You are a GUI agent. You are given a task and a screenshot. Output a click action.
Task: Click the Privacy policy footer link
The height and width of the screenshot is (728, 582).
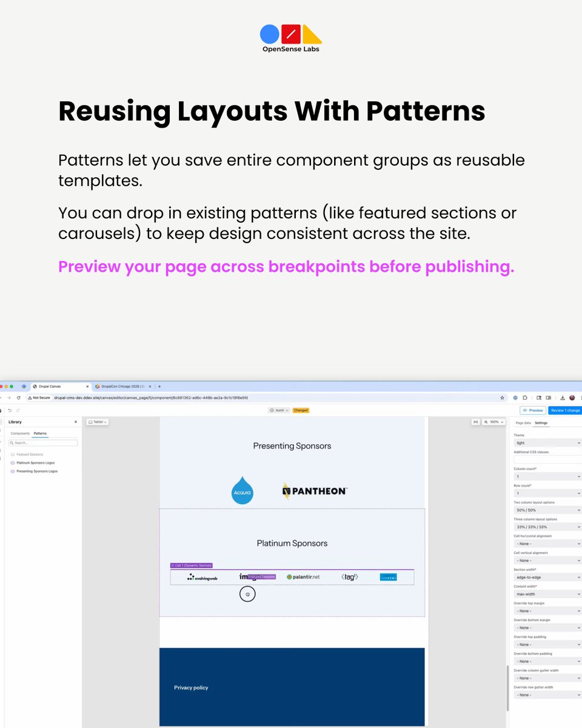point(191,687)
